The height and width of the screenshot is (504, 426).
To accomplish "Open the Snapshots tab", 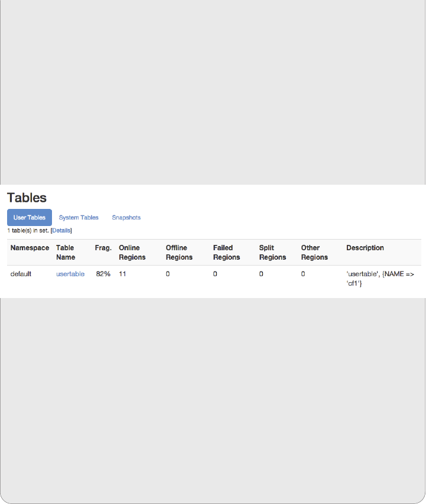I will pos(126,218).
